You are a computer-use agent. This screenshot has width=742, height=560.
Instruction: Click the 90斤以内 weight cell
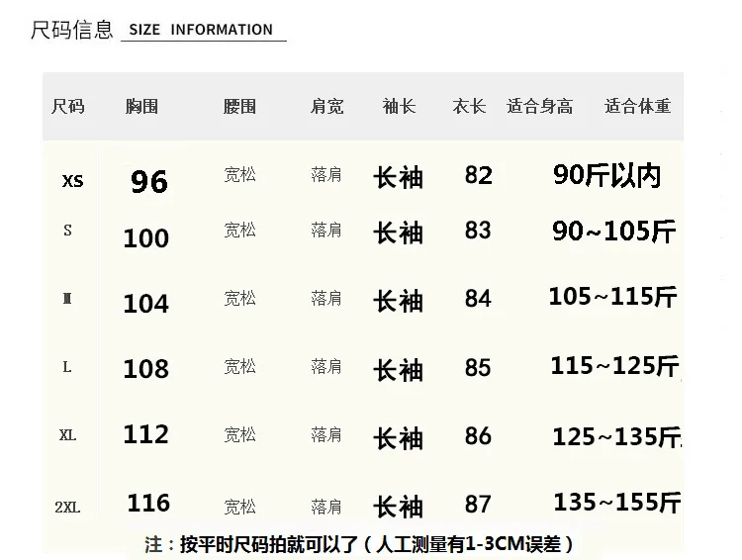[606, 176]
